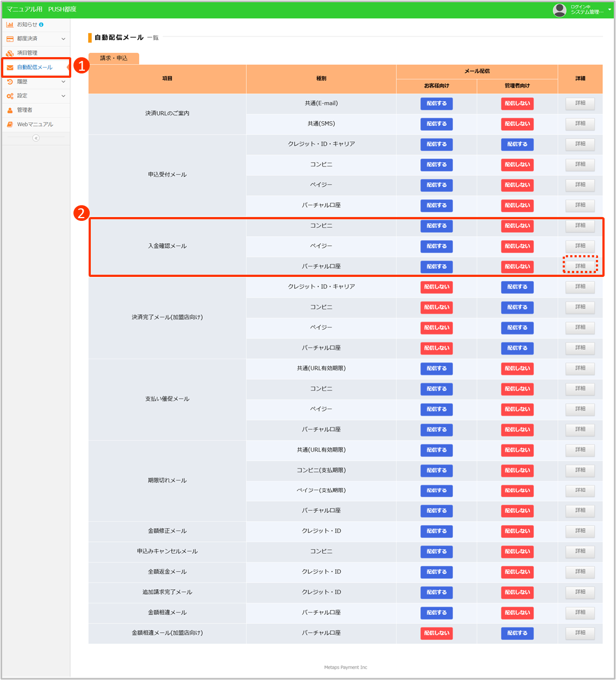Open 管理者 menu item in sidebar
This screenshot has height=680, width=616.
tap(24, 110)
